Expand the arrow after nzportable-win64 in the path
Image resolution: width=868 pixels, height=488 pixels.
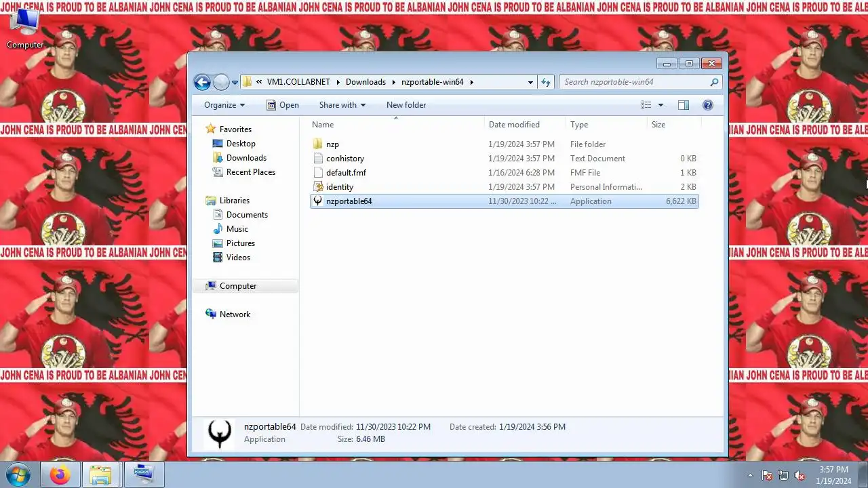click(x=471, y=82)
